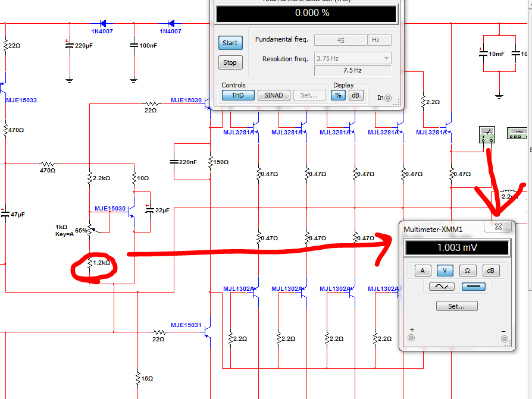This screenshot has height=399, width=532.
Task: Select the MJE15031 transistor
Action: [x=208, y=332]
